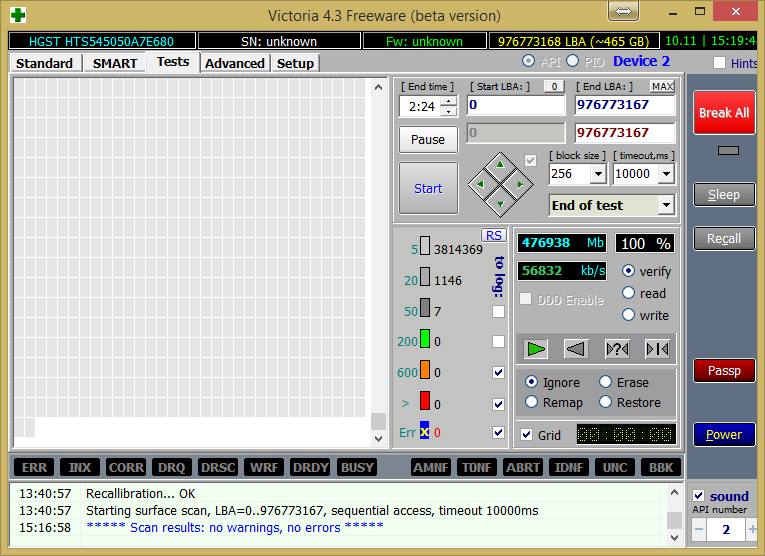Screen dimensions: 765x556
Task: Click the forward play scan direction icon
Action: [537, 349]
